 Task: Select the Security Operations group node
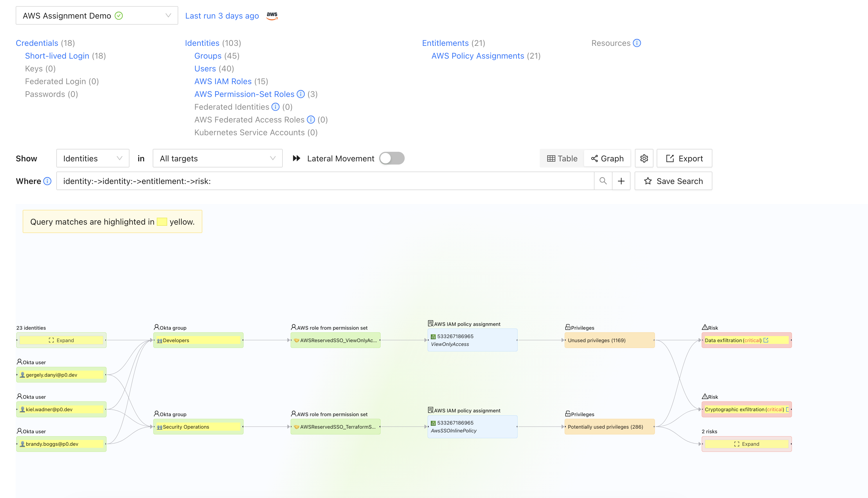tap(199, 427)
